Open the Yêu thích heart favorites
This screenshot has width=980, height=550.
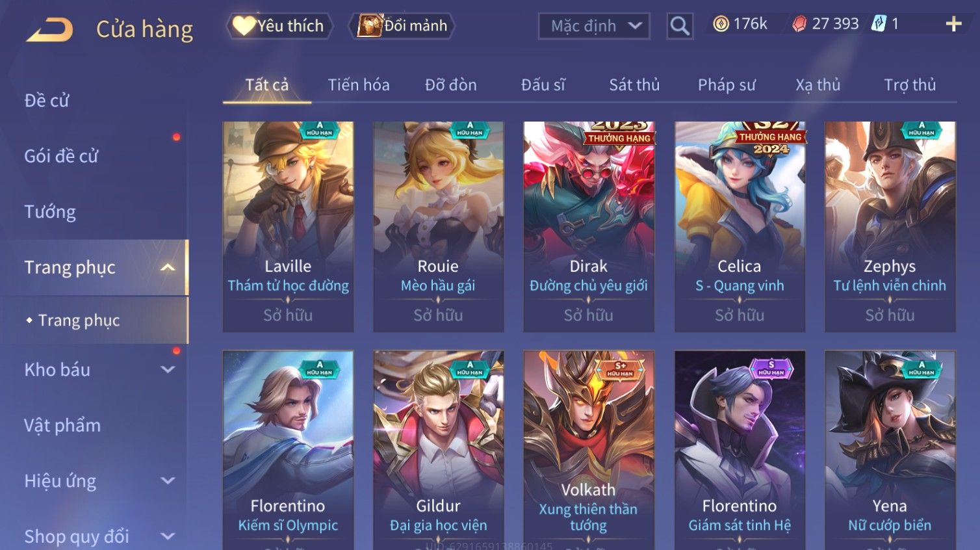click(x=279, y=26)
